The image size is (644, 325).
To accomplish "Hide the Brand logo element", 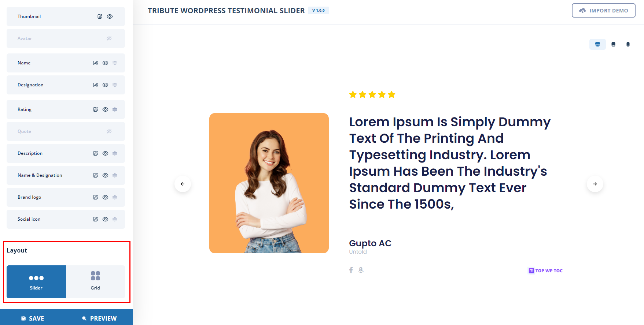I will pos(105,197).
